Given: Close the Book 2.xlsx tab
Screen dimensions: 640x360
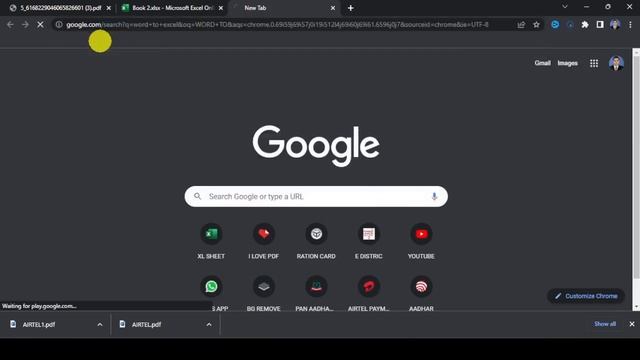Looking at the screenshot, I should pos(221,8).
